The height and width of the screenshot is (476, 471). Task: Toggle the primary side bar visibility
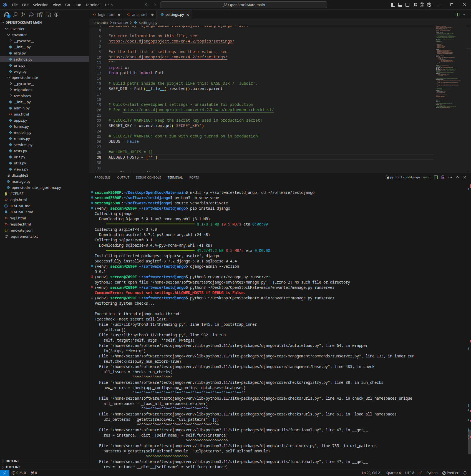click(393, 5)
